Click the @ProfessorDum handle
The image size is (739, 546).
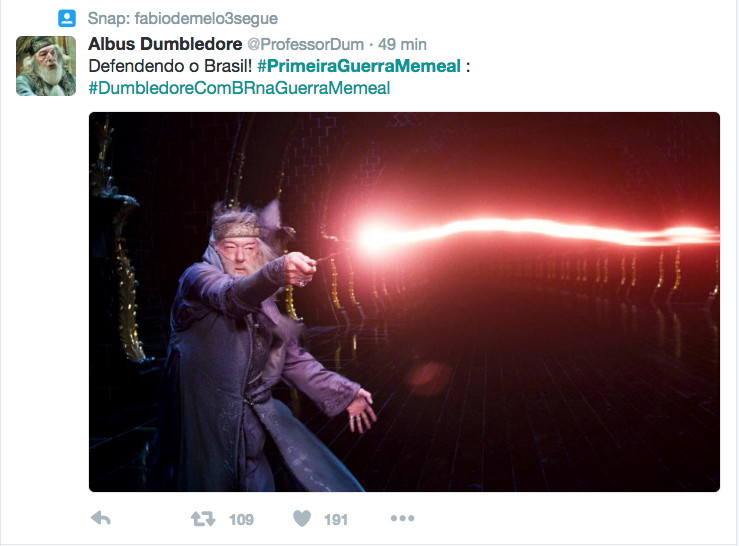point(305,44)
